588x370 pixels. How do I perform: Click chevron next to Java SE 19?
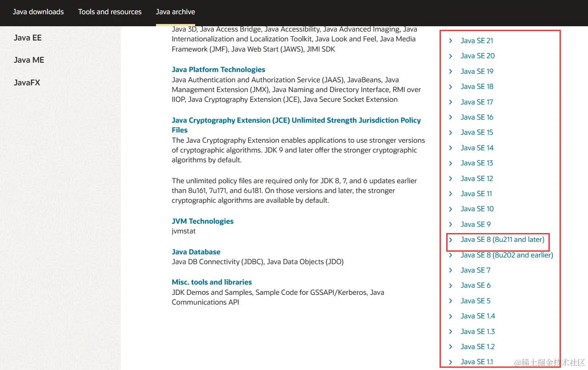[451, 72]
